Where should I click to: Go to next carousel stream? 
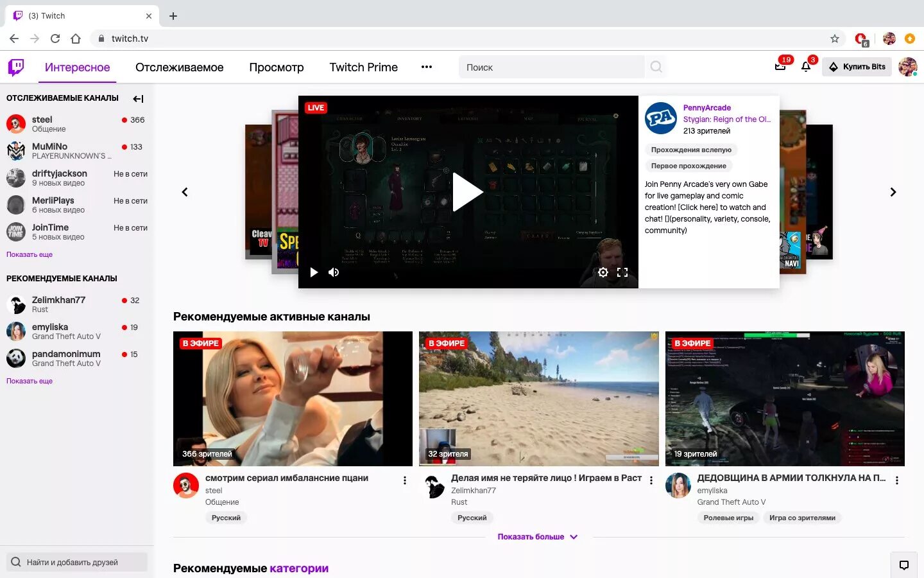pyautogui.click(x=893, y=192)
